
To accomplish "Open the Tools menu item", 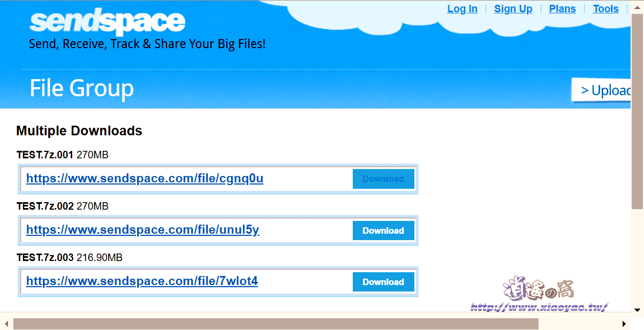I will pyautogui.click(x=605, y=9).
